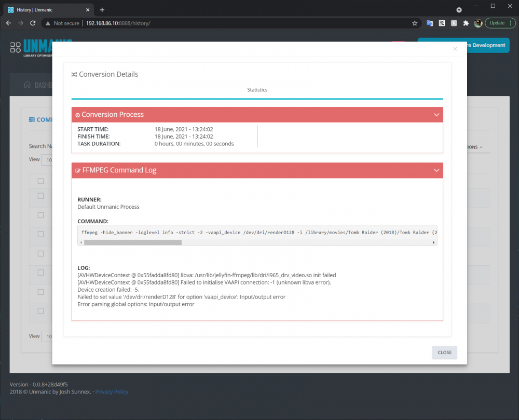519x420 pixels.
Task: Collapse the FFMPEG Command Log chevron
Action: pyautogui.click(x=436, y=170)
